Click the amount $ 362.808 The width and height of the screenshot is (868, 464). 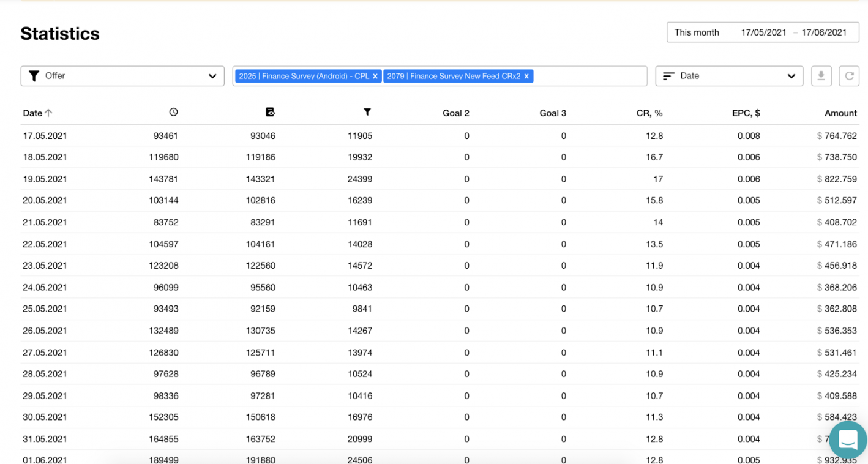tap(837, 309)
